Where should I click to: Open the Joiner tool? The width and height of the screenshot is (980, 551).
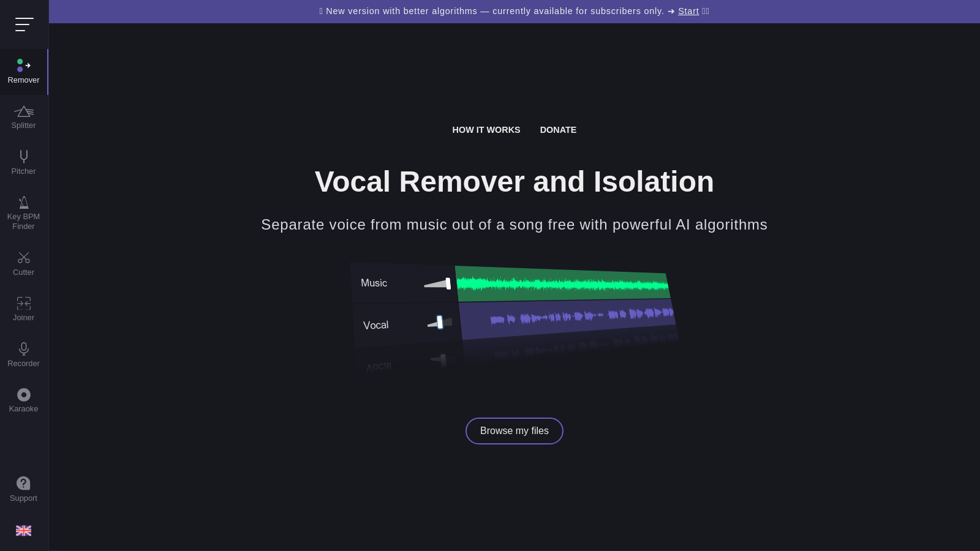23,309
